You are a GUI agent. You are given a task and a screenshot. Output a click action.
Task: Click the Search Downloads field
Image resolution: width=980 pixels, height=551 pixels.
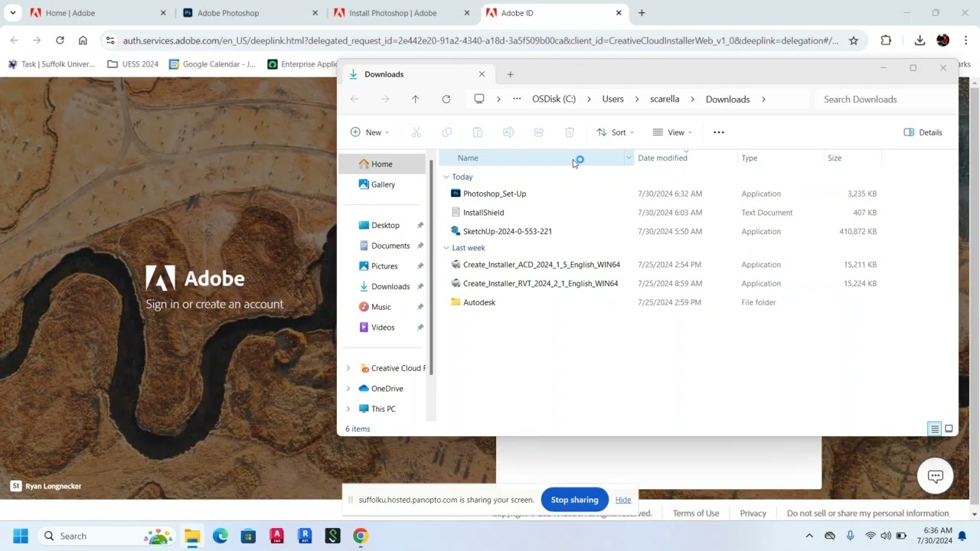(884, 99)
